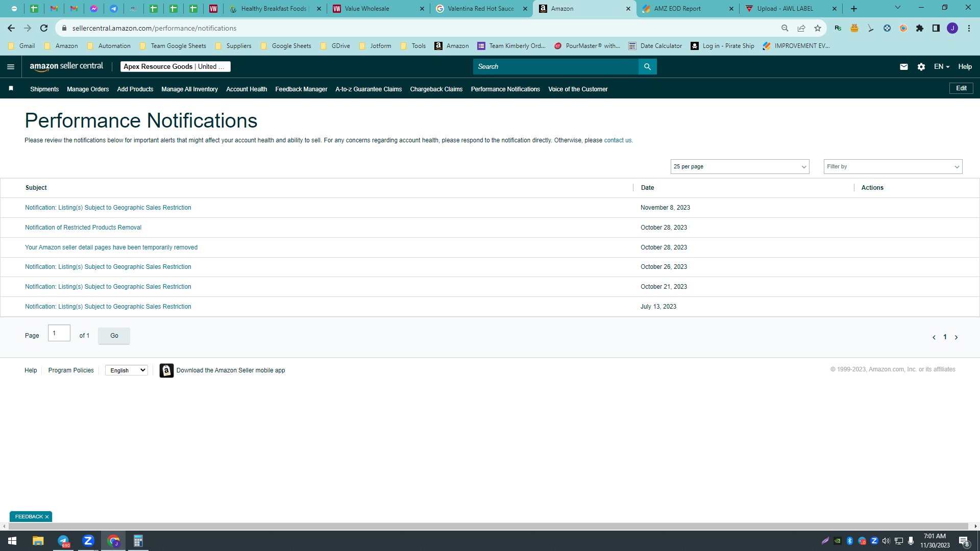Go to Manage All Inventory
Screen dimensions: 980x551
click(x=190, y=89)
